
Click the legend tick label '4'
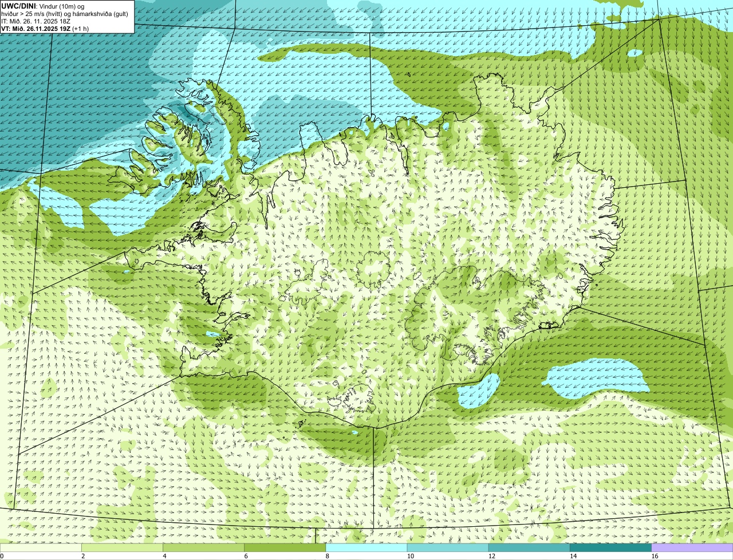(164, 556)
